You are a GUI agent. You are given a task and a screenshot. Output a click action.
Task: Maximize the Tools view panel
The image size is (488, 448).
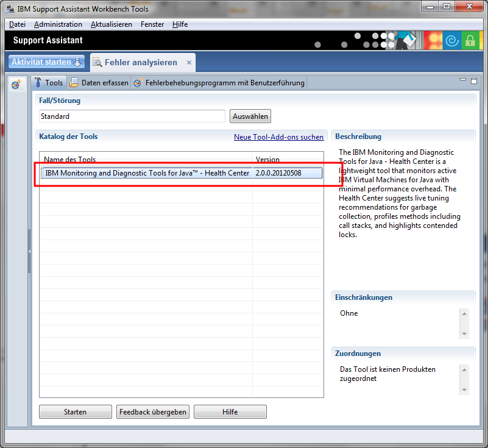pos(473,80)
